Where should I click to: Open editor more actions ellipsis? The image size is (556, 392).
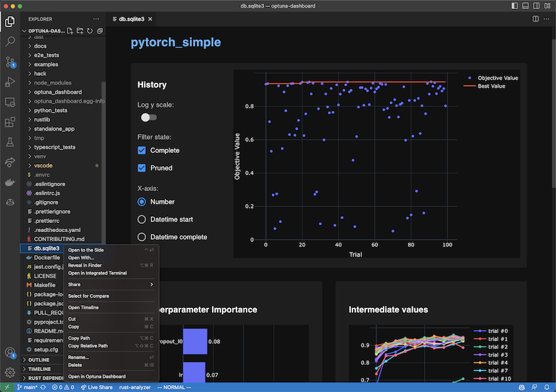pyautogui.click(x=546, y=19)
